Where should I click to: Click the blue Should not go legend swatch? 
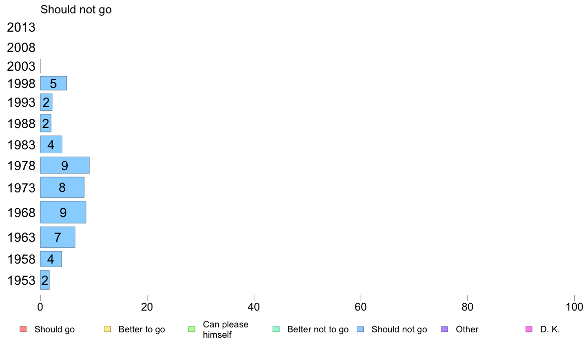(360, 329)
